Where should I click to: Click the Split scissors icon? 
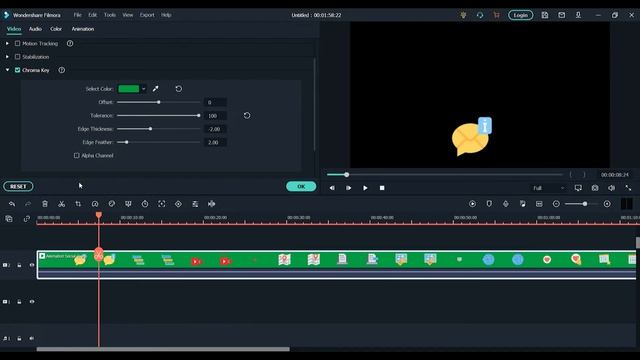(61, 204)
